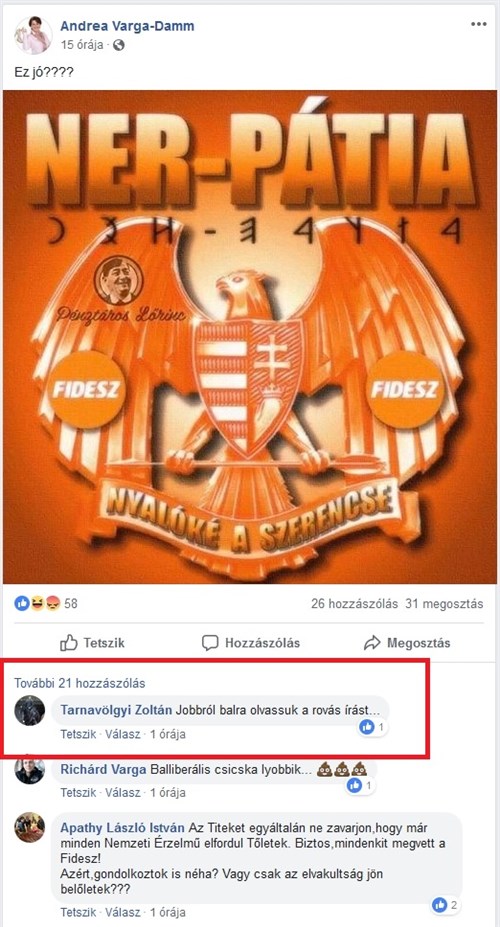Open the 31 megosztás shares list
Screen dimensions: 500x927
(444, 604)
